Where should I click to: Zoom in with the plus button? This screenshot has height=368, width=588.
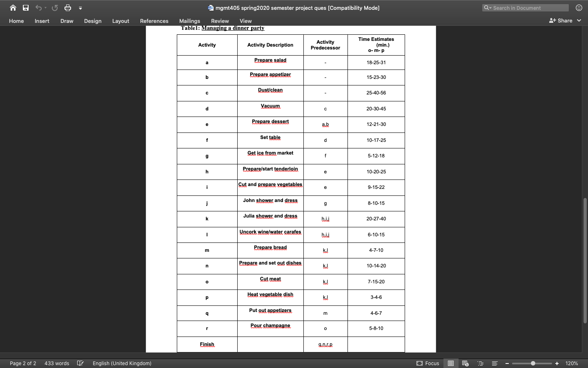point(557,363)
